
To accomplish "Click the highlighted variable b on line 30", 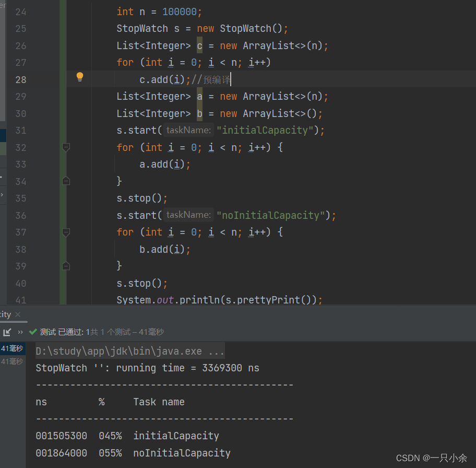I will click(x=199, y=113).
